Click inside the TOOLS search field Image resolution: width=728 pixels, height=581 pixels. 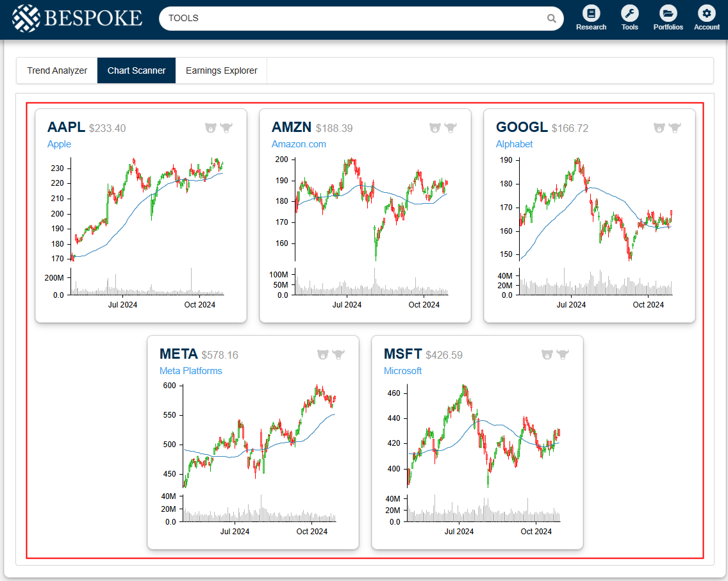(x=320, y=18)
